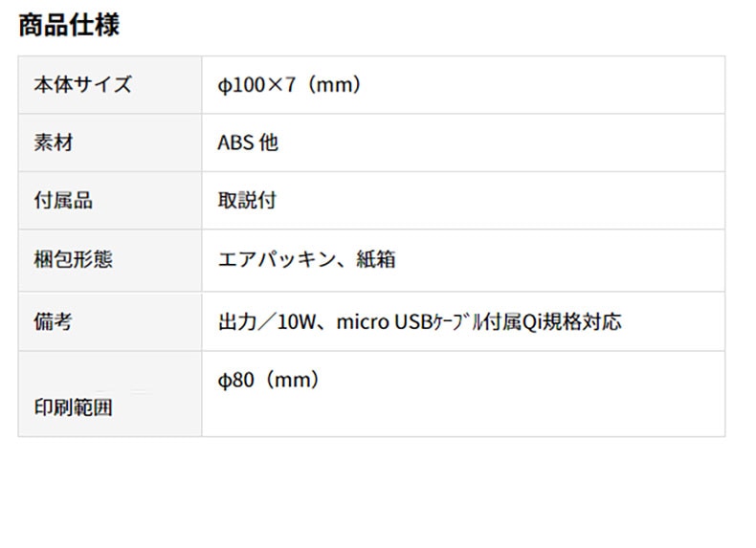Viewport: 756px width, 548px height.
Task: Select the 備考 label cell
Action: pos(53,321)
